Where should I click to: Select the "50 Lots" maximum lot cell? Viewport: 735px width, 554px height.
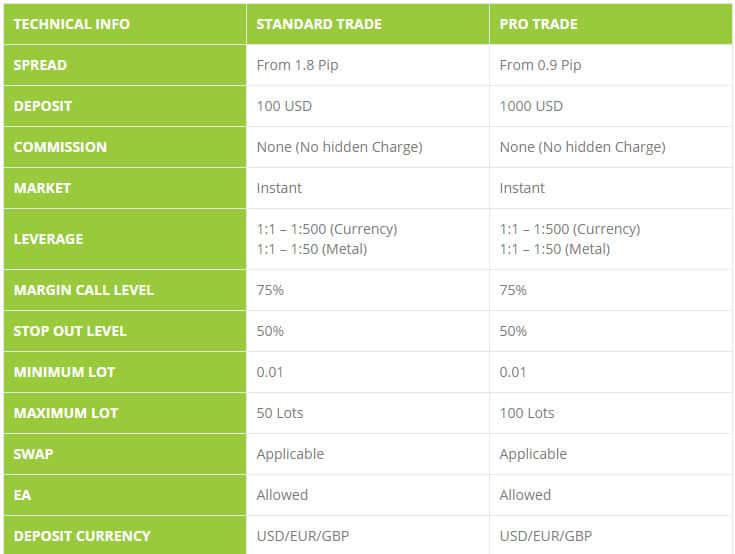pos(280,413)
